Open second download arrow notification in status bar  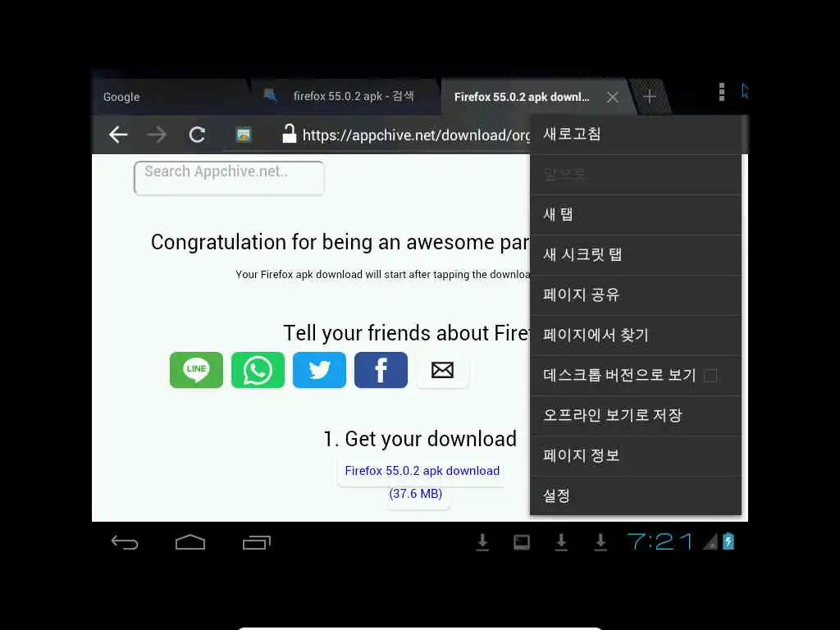tap(561, 542)
